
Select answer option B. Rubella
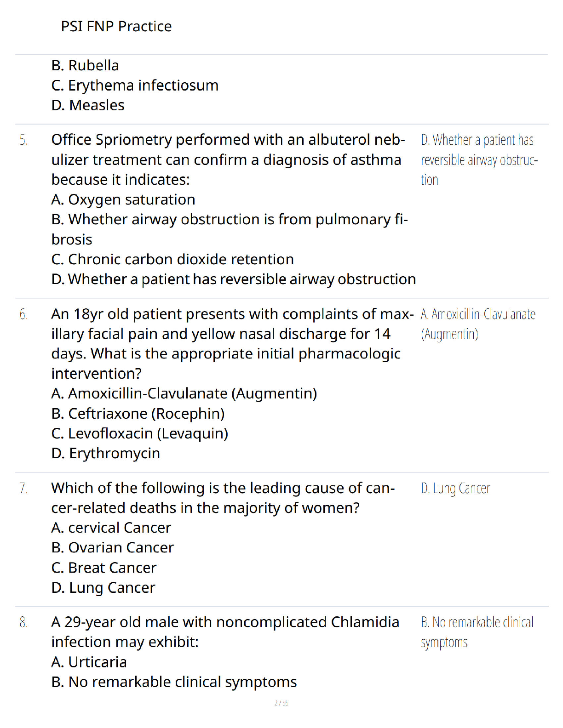(85, 65)
